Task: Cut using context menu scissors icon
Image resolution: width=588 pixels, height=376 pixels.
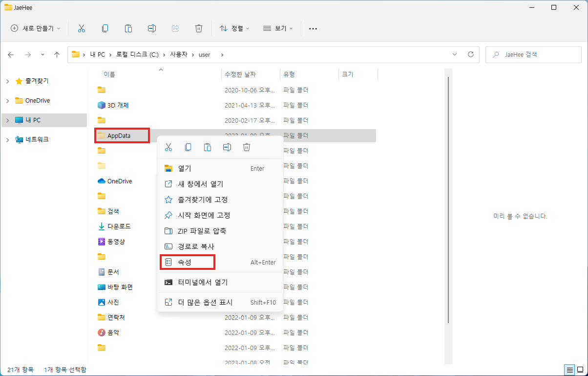Action: (x=168, y=147)
